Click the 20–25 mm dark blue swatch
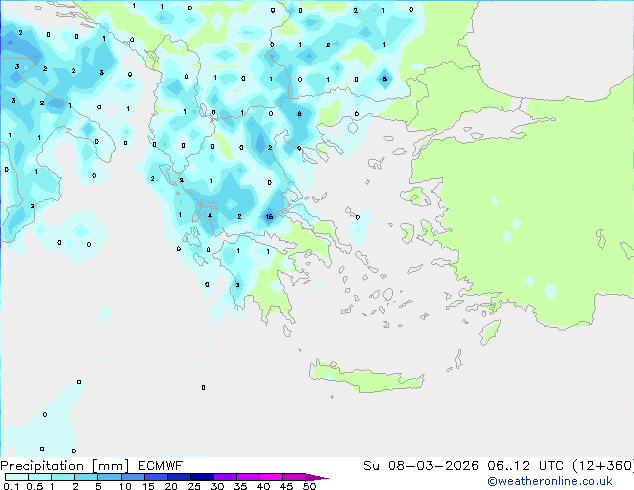The height and width of the screenshot is (490, 634). (179, 477)
